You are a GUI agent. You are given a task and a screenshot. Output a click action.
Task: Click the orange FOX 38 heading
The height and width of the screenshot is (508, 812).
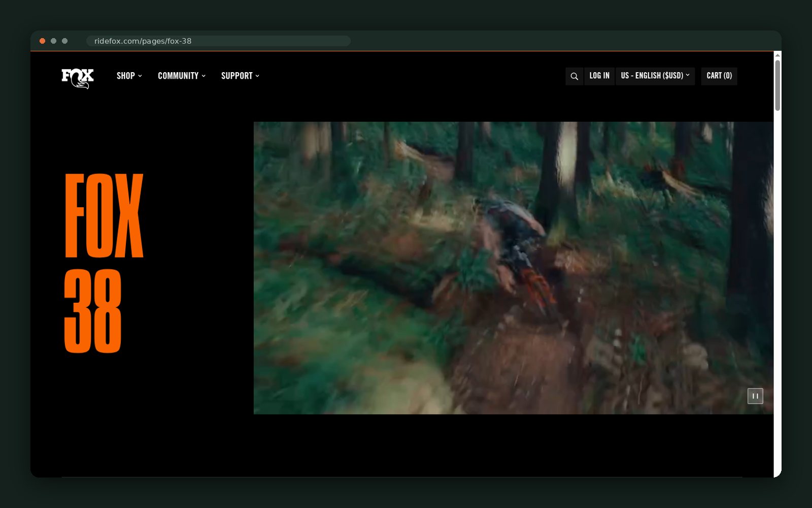(104, 263)
